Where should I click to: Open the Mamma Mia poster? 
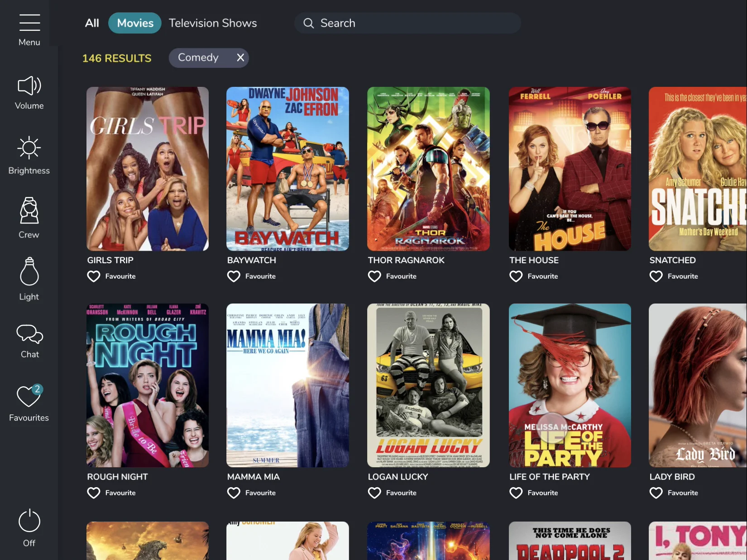tap(287, 385)
